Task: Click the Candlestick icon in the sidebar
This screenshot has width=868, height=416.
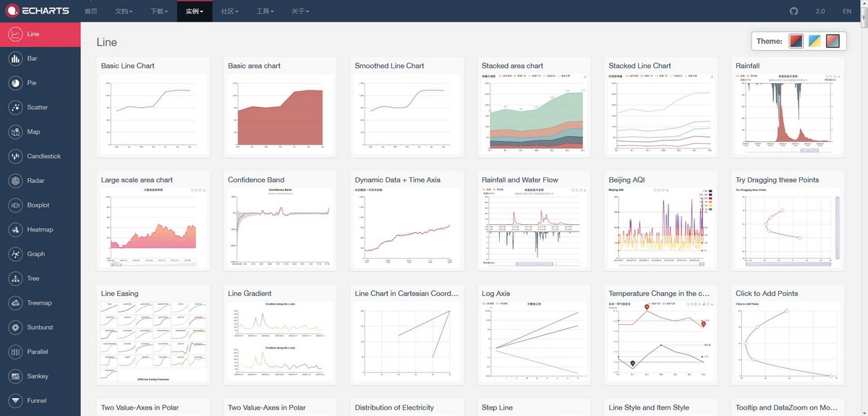Action: [15, 156]
